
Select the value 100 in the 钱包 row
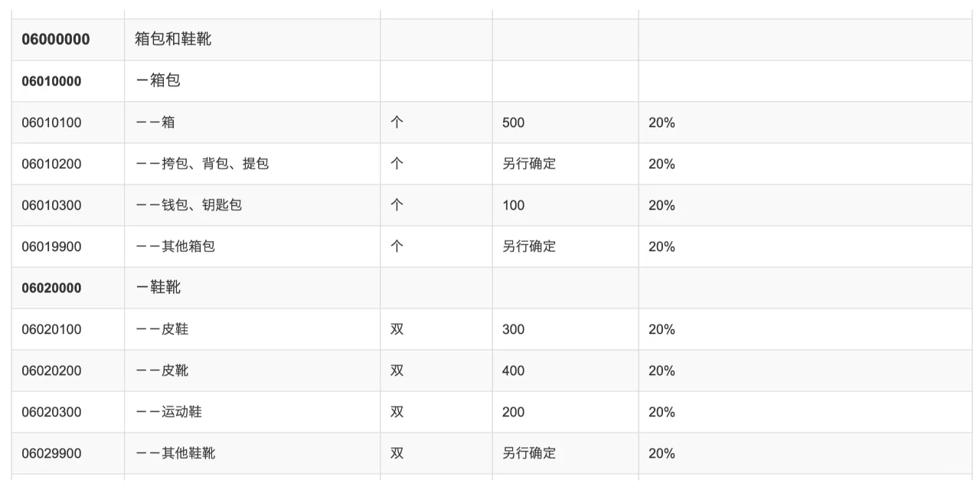pyautogui.click(x=514, y=205)
